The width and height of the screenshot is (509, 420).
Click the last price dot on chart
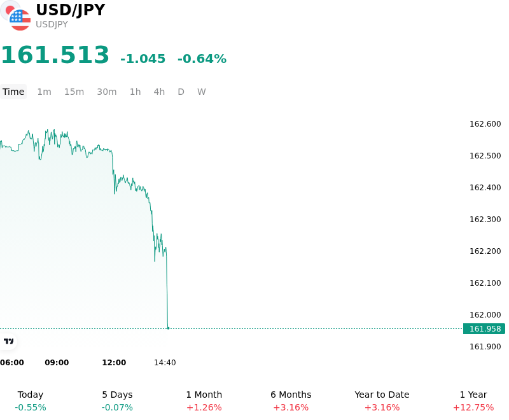168,328
